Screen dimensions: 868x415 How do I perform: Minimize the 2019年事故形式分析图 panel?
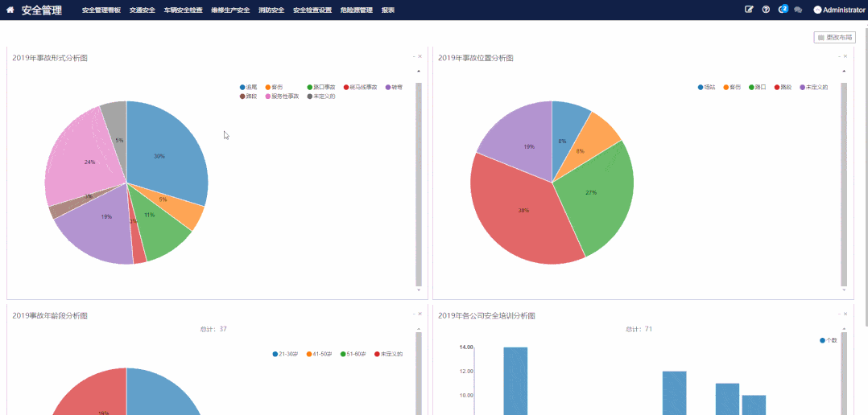tap(414, 56)
